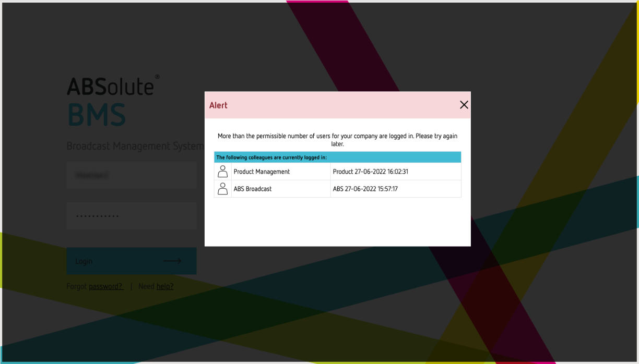Click the blurred username input field
This screenshot has width=639, height=364.
pos(132,175)
